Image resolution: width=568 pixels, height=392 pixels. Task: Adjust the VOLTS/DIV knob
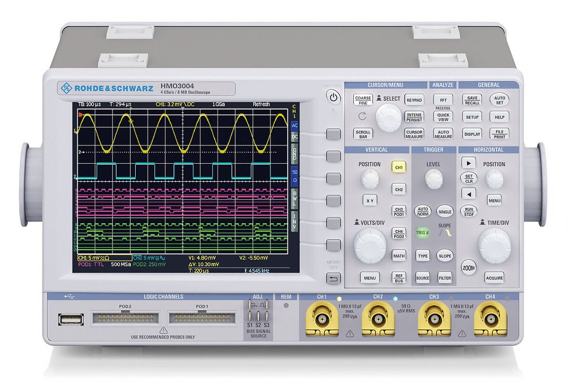(370, 245)
